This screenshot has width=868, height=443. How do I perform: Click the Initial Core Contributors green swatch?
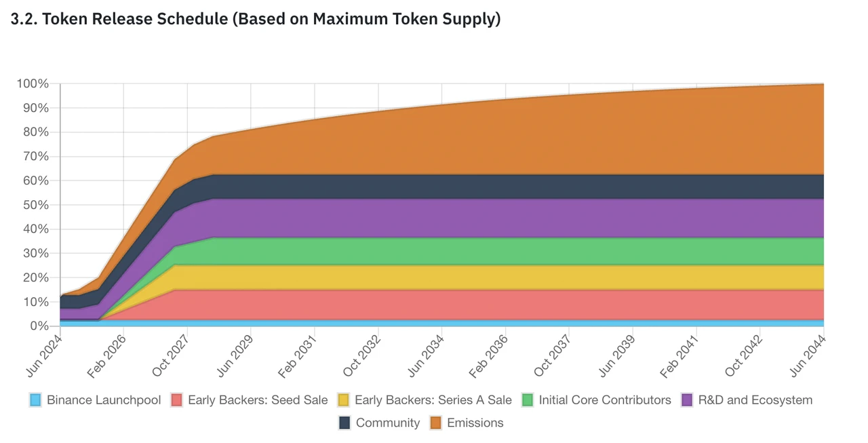pyautogui.click(x=528, y=400)
